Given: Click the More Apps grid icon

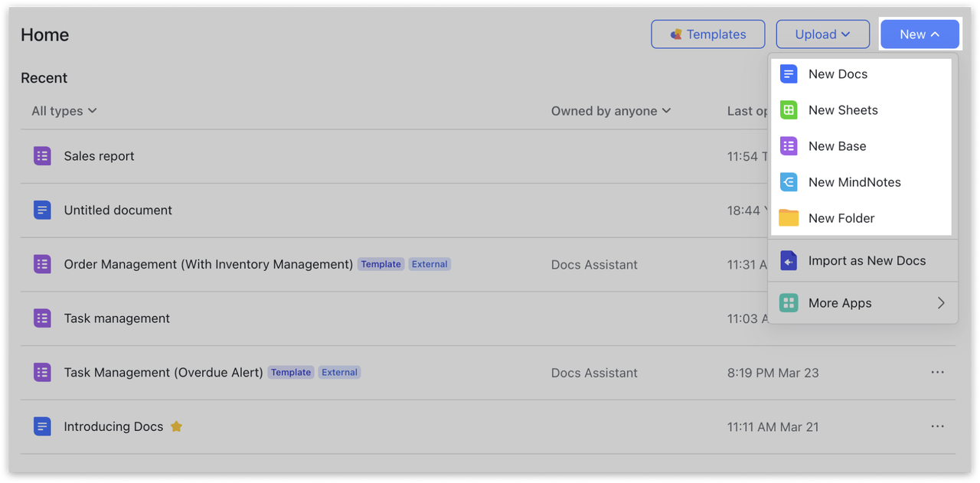Looking at the screenshot, I should [x=789, y=303].
